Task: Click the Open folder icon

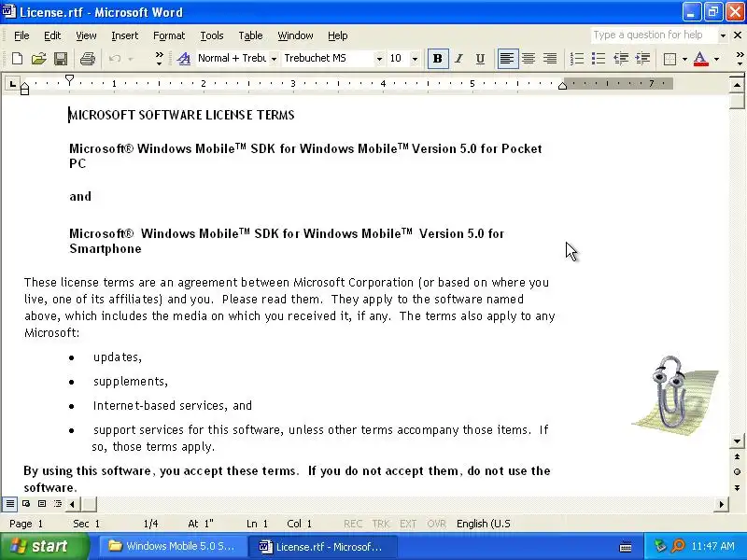Action: tap(38, 59)
